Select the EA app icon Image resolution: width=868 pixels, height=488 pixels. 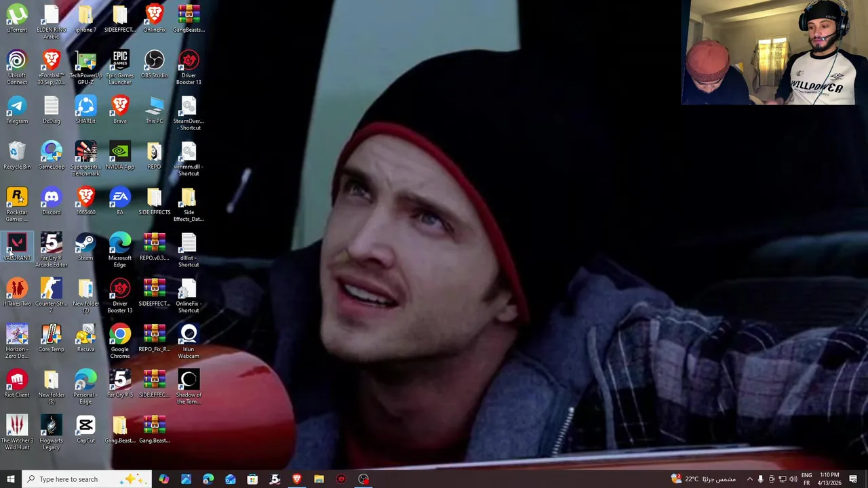tap(120, 201)
